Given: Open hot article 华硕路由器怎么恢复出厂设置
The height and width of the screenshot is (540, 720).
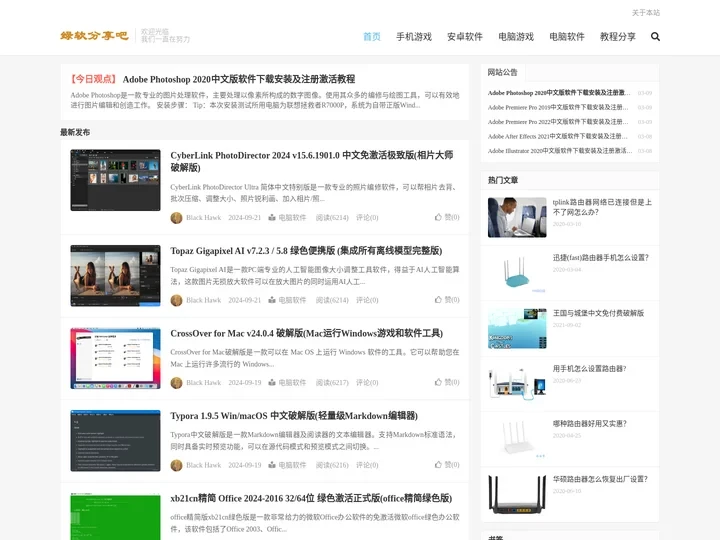Looking at the screenshot, I should 600,479.
